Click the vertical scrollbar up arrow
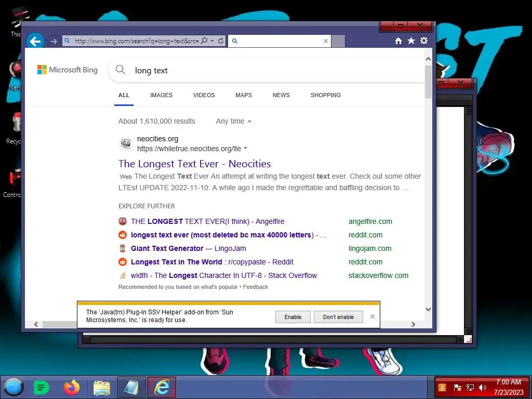Image resolution: width=532 pixels, height=399 pixels. (x=428, y=59)
